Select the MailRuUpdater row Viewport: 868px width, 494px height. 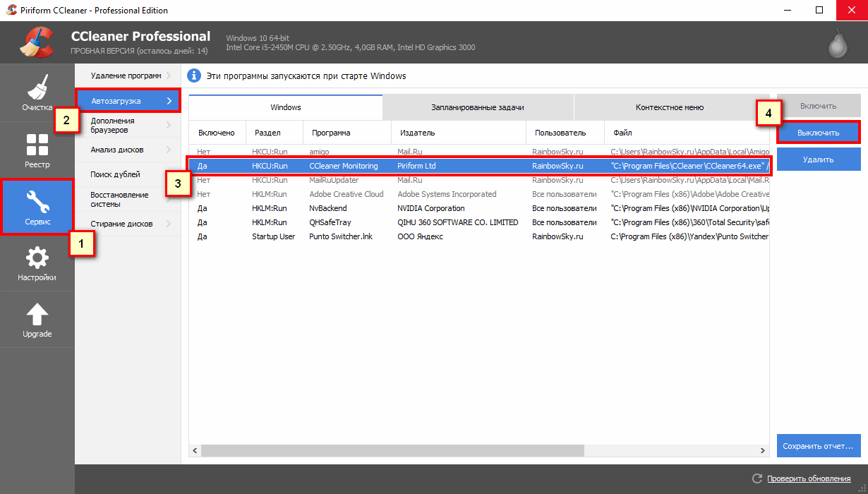pyautogui.click(x=479, y=180)
